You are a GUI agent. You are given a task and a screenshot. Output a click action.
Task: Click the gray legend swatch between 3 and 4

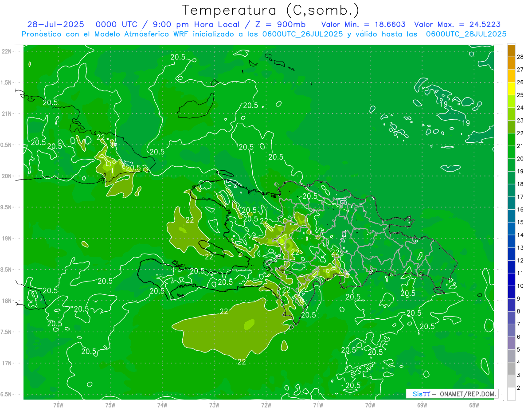511,368
